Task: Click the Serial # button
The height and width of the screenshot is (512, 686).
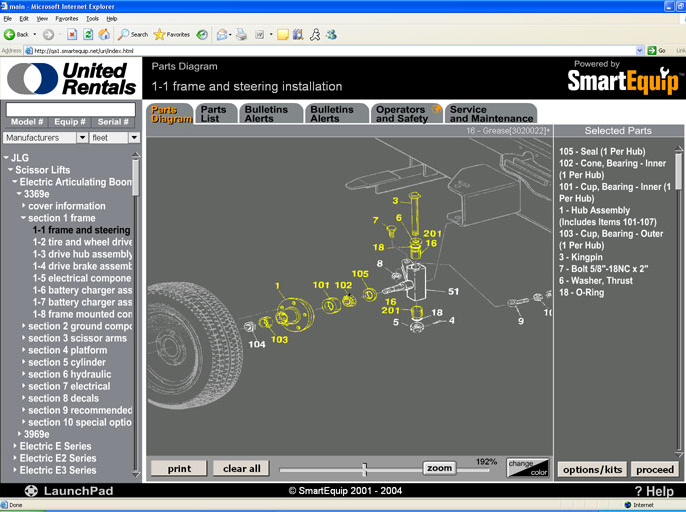Action: (113, 122)
